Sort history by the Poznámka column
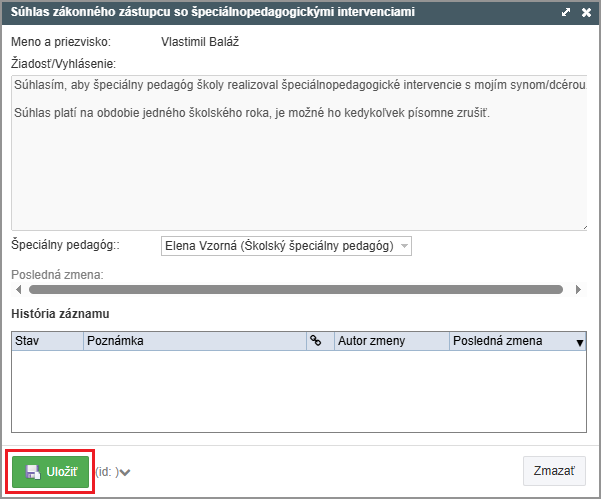 [195, 341]
